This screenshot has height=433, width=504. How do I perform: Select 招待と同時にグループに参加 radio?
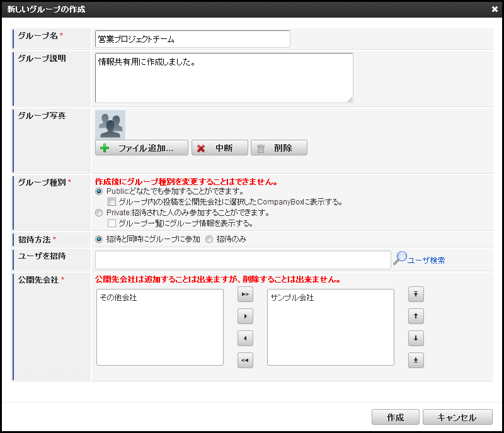[99, 239]
